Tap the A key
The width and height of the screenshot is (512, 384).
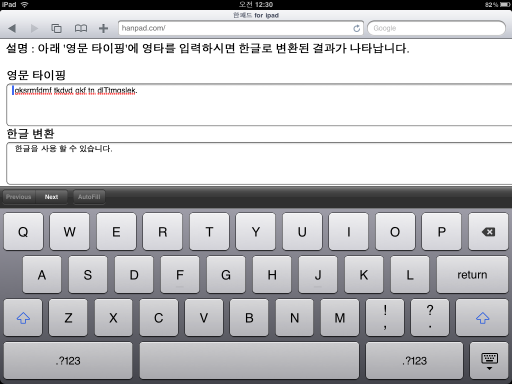coord(42,275)
